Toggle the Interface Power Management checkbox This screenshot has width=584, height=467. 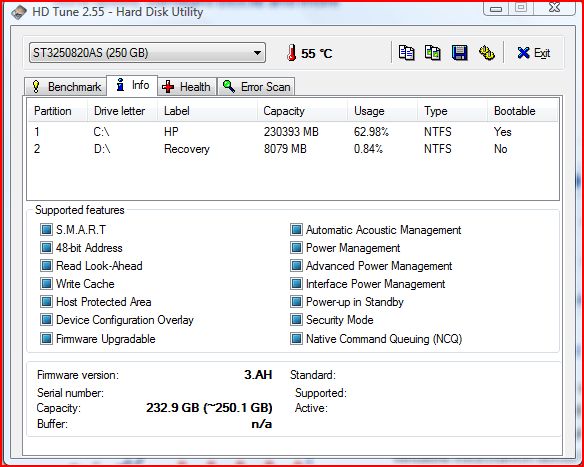click(296, 284)
